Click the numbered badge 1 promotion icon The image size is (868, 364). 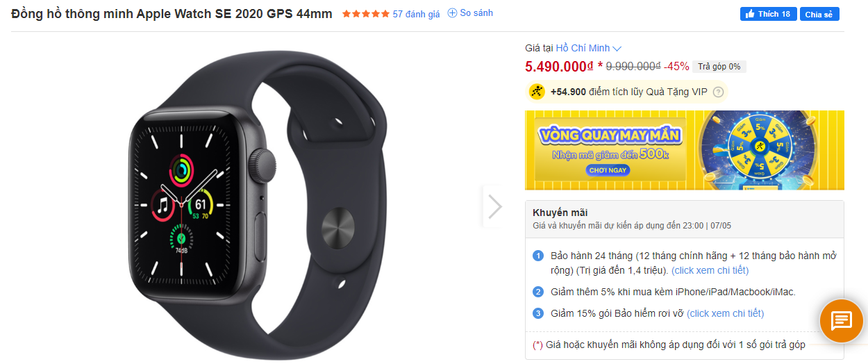[x=538, y=256]
